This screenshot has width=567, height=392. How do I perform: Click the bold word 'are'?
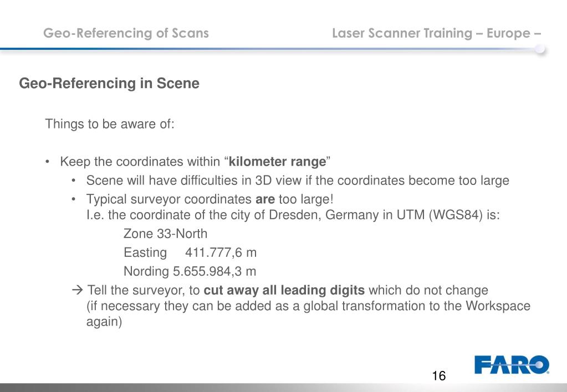click(x=265, y=199)
